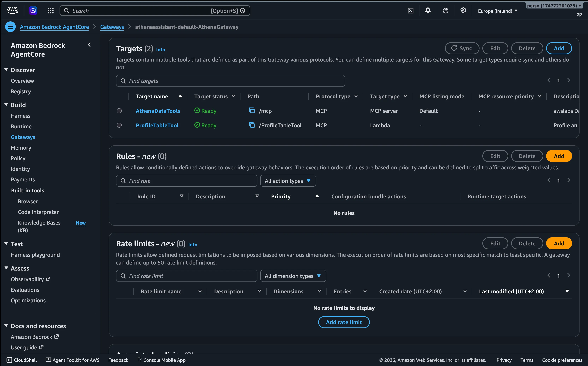Open Targets Info link

pyautogui.click(x=160, y=50)
